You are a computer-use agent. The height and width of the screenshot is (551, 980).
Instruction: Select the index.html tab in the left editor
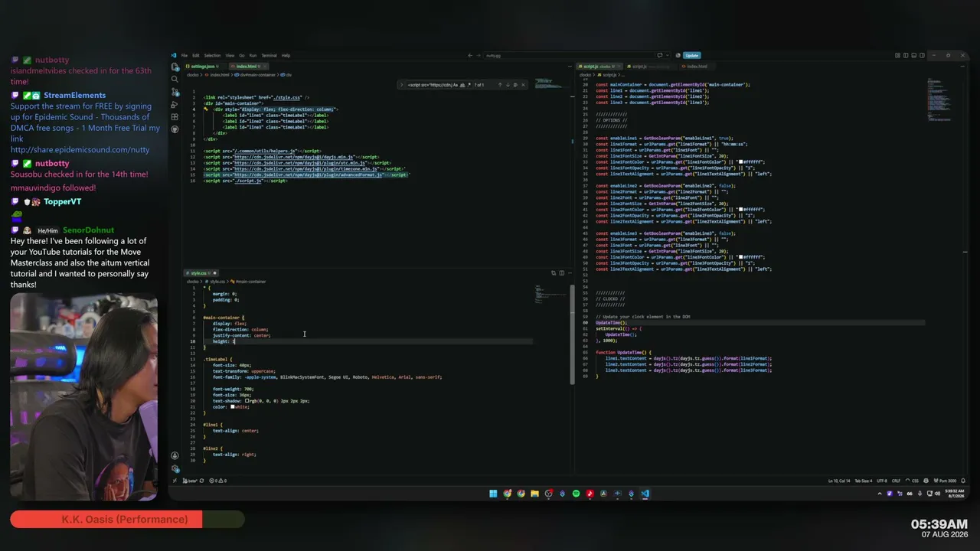[247, 67]
